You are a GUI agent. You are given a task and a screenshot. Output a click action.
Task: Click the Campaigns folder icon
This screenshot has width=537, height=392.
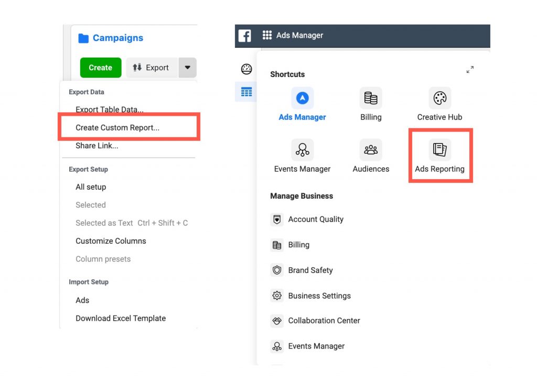(x=83, y=38)
